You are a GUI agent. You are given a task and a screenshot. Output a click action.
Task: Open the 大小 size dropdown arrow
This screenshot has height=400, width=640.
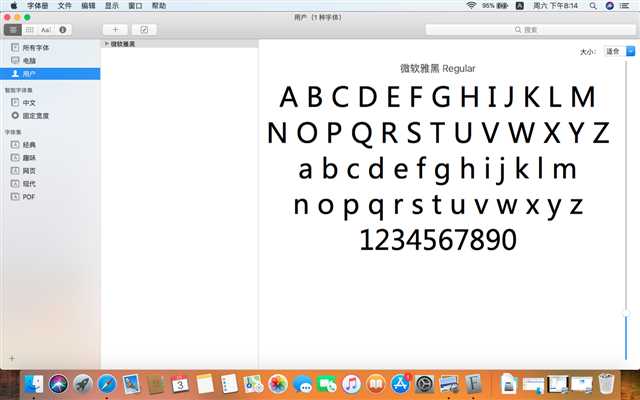click(x=631, y=51)
